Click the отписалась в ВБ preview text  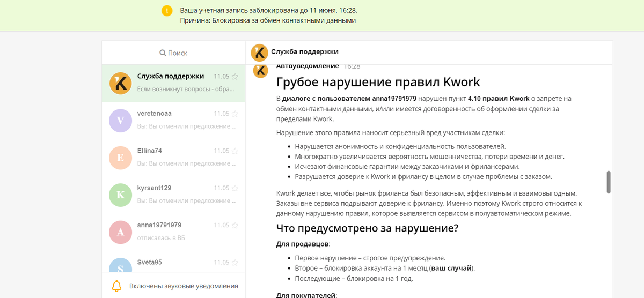coord(161,237)
